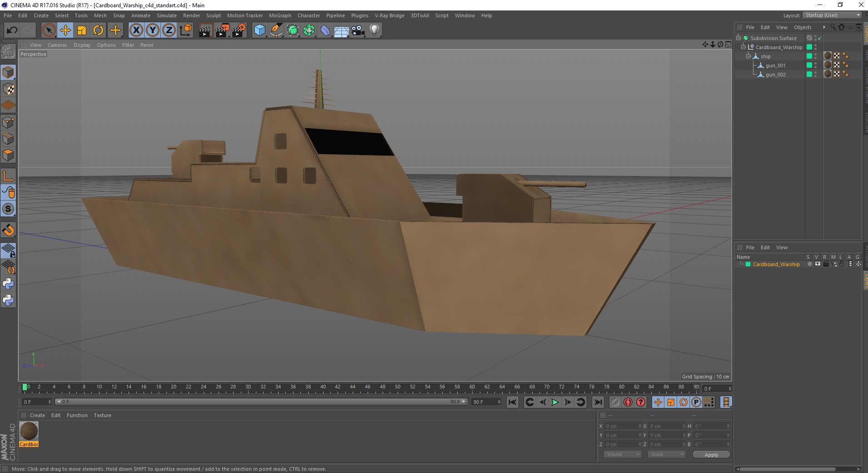
Task: Add a Floor environment object
Action: coord(341,30)
